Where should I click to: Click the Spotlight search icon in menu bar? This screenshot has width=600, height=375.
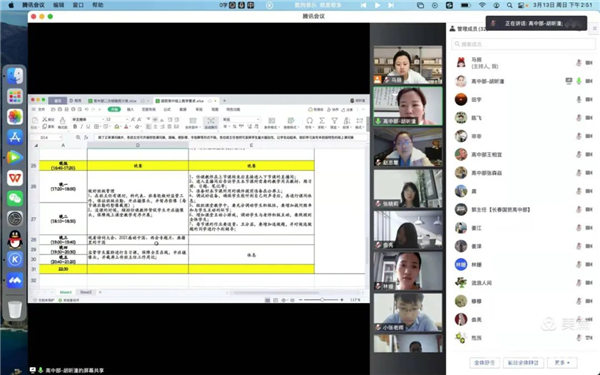[509, 5]
